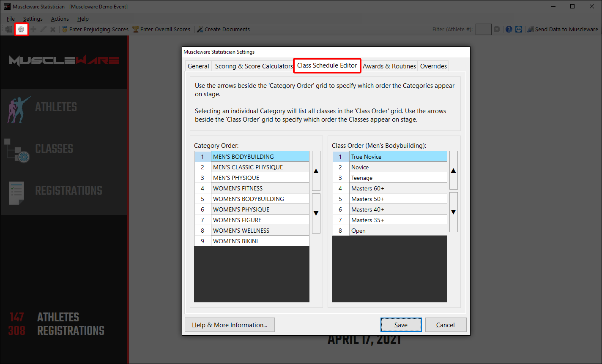Clear the athlete filter with X icon
The image size is (602, 364).
tap(497, 30)
